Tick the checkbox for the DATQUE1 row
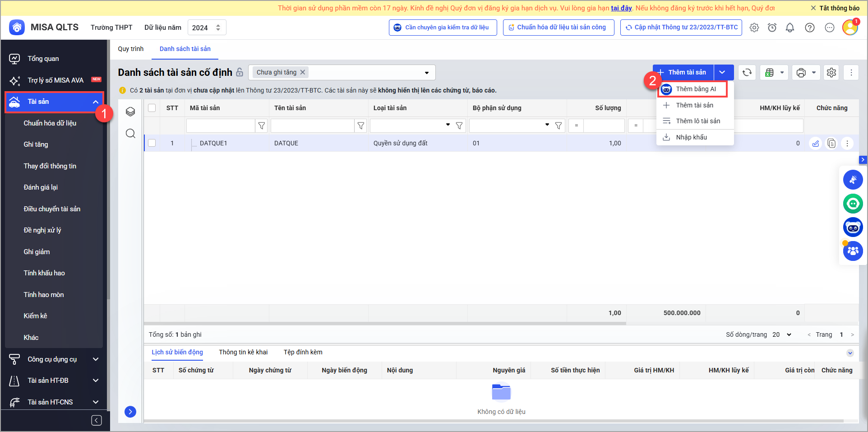Screen dimensions: 868x432 152,143
